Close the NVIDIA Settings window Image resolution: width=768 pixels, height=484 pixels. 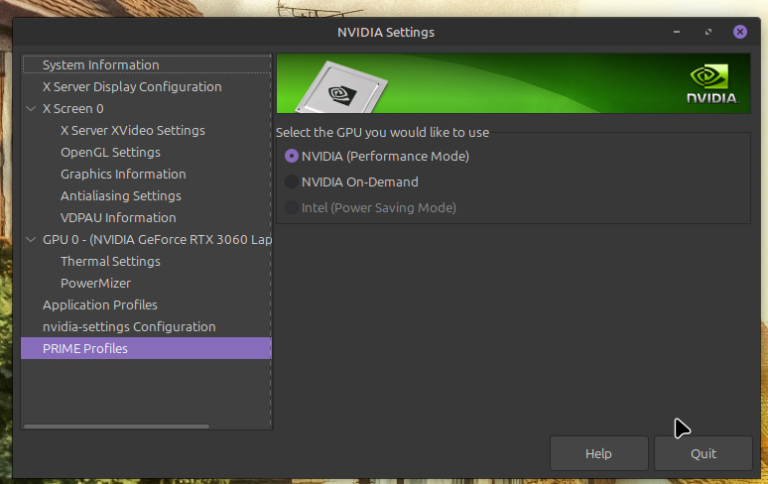pos(740,32)
